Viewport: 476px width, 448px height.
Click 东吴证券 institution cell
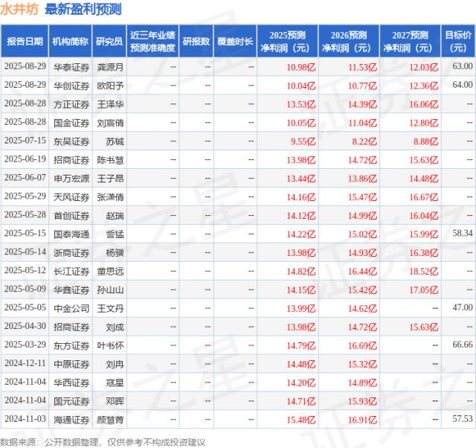coord(71,141)
